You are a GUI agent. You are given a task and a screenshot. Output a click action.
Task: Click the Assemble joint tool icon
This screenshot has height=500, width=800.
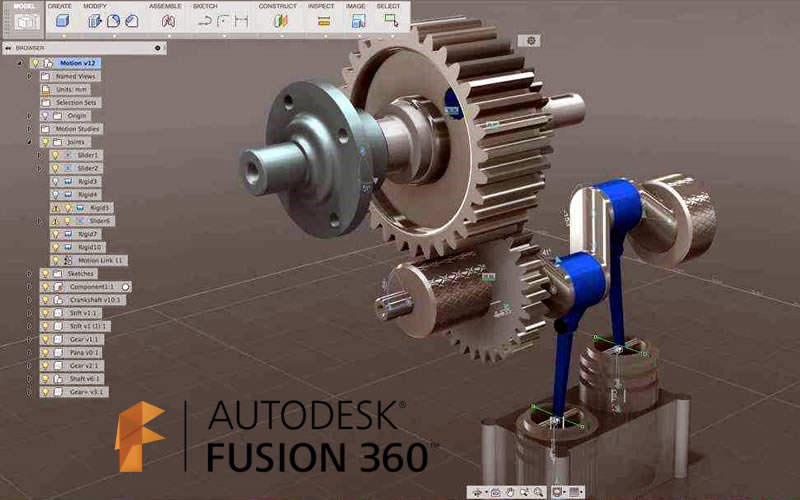coord(168,21)
